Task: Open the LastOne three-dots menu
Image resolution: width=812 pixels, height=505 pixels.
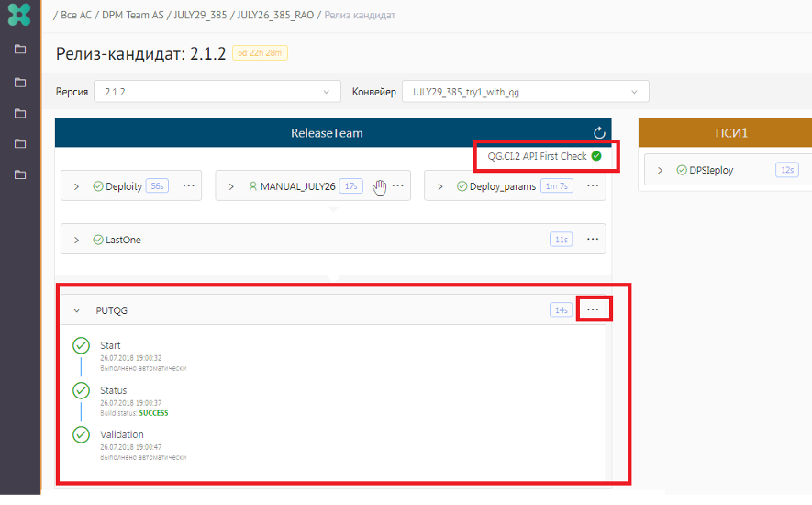Action: [x=593, y=240]
